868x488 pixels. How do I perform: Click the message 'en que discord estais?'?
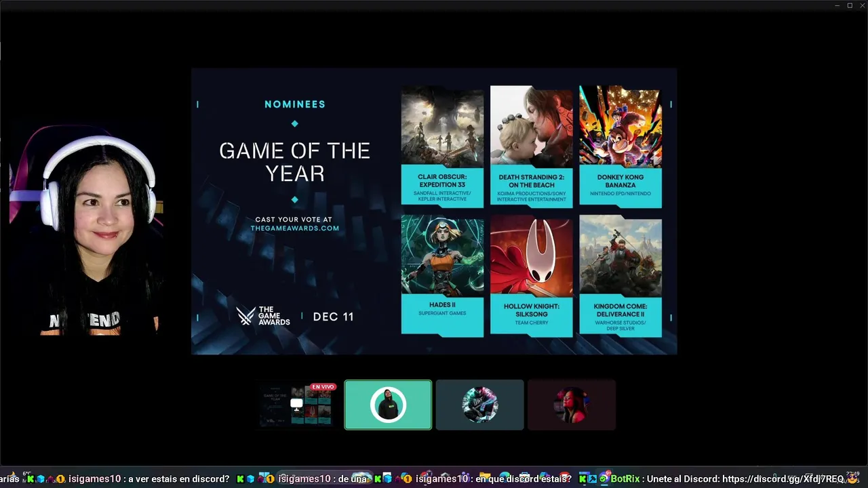524,479
